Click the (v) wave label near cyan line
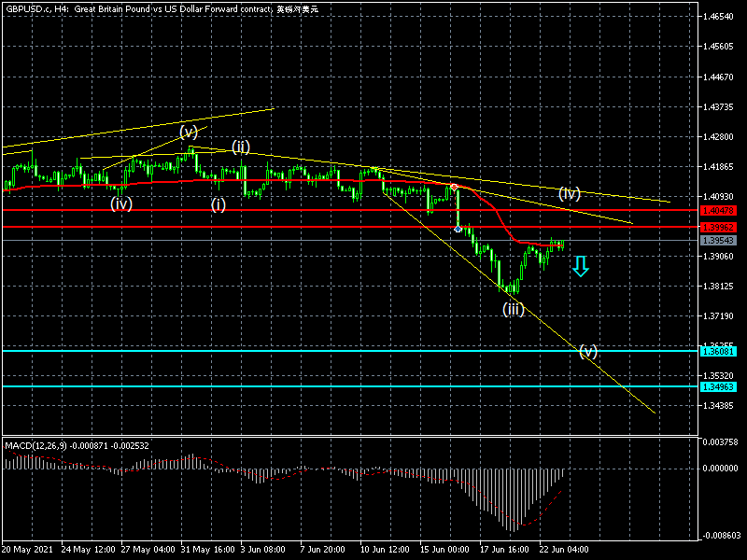This screenshot has width=747, height=560. [588, 351]
